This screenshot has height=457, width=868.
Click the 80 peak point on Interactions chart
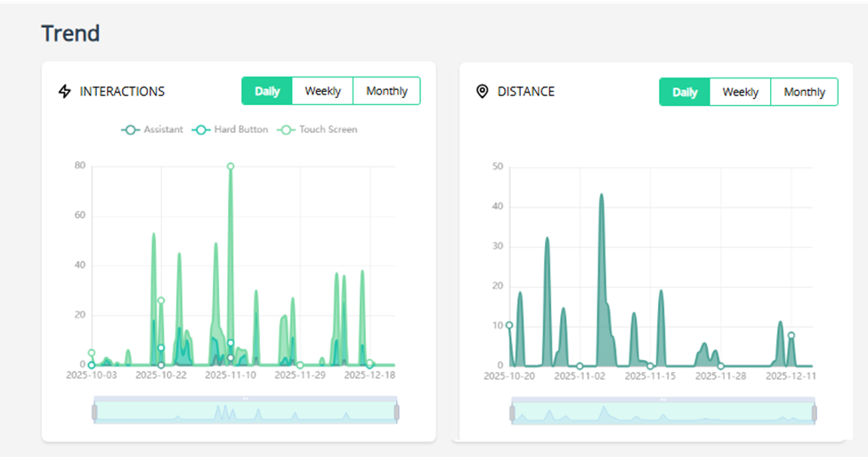tap(231, 167)
